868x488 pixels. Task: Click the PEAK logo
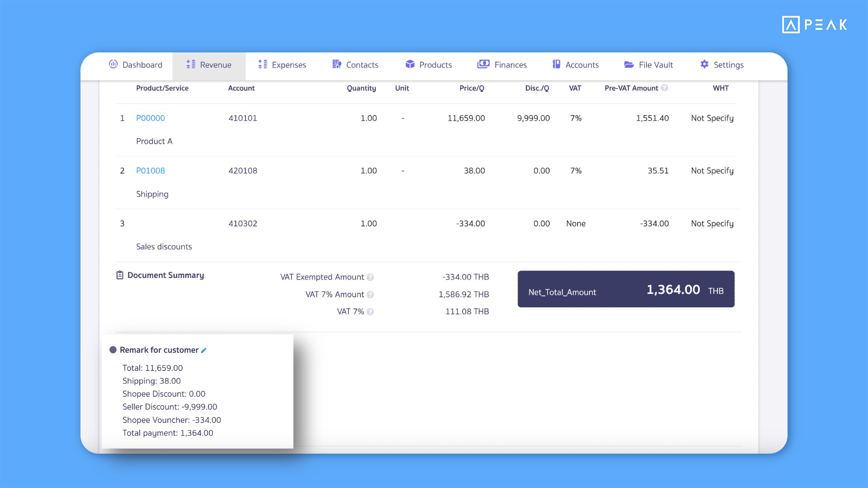814,24
